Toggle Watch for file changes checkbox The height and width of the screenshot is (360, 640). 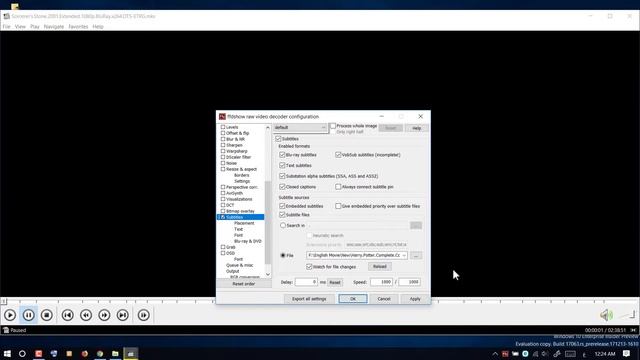[x=309, y=267]
